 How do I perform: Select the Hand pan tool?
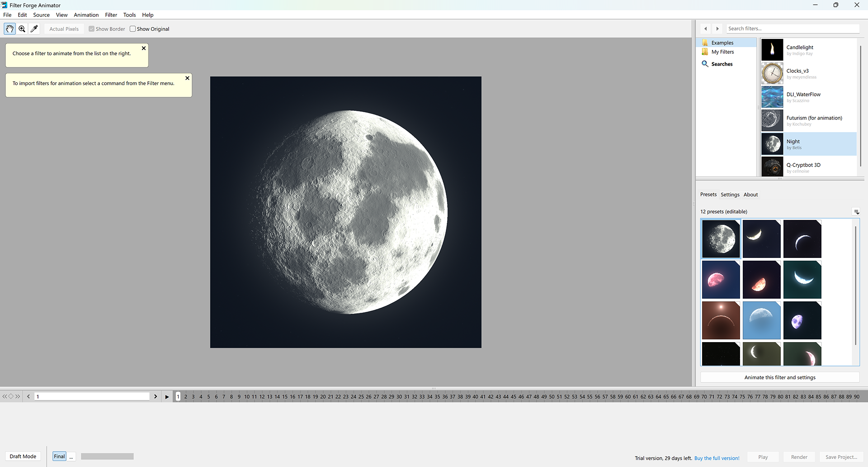(x=9, y=29)
